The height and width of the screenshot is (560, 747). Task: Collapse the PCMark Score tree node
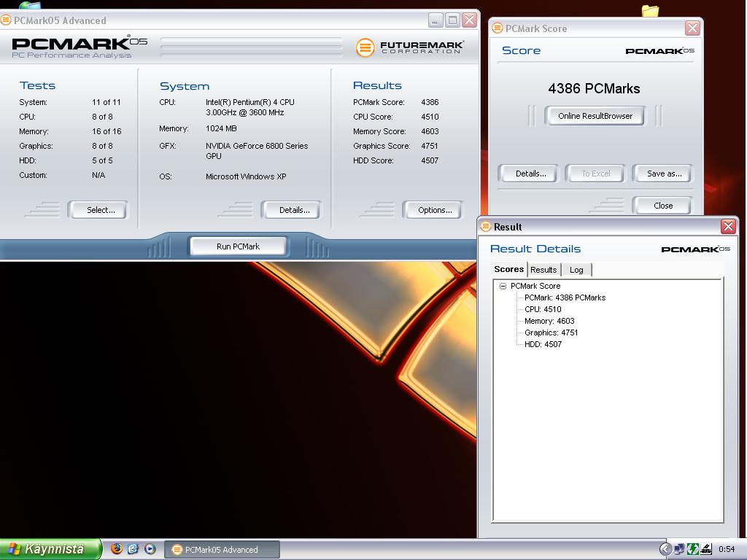pyautogui.click(x=503, y=286)
